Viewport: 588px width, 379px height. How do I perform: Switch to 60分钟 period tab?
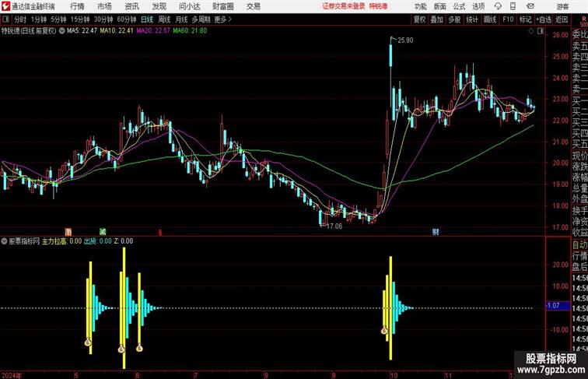tap(126, 19)
